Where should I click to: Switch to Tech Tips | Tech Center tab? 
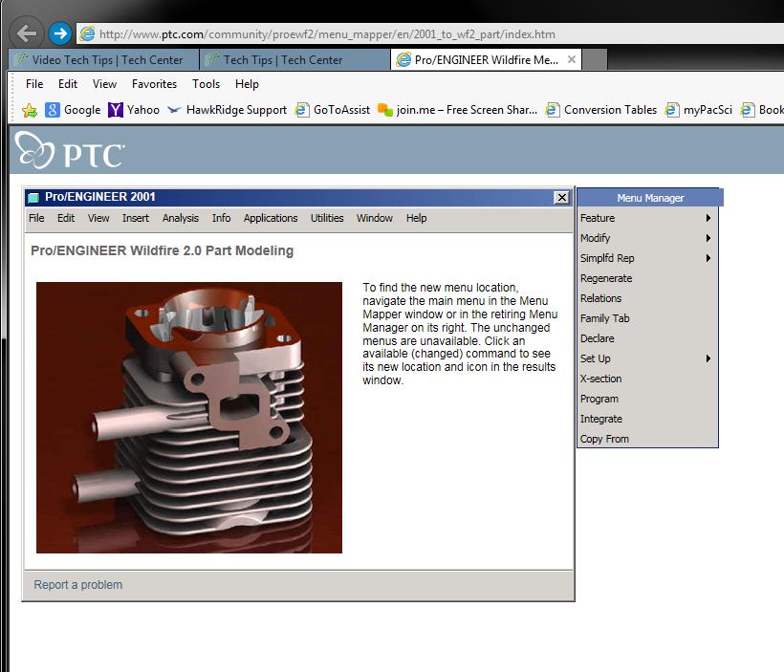click(295, 60)
